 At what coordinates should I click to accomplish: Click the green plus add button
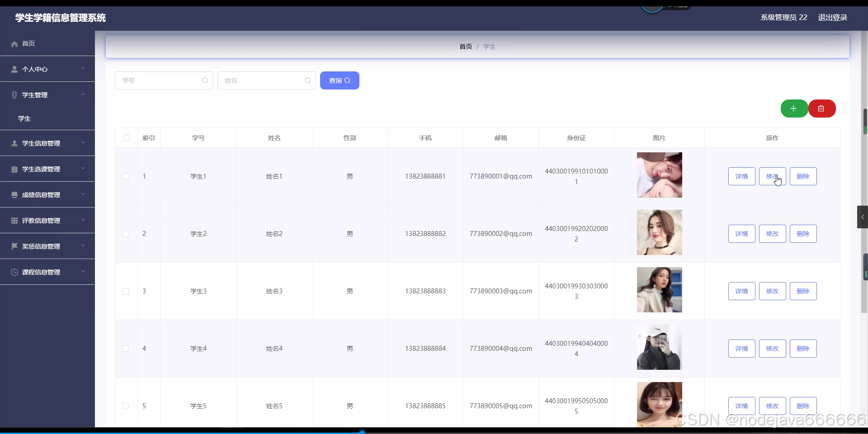tap(794, 108)
